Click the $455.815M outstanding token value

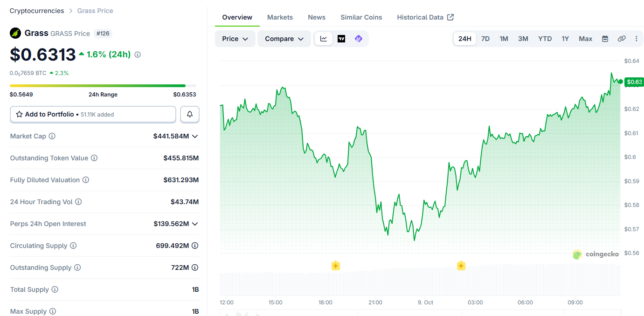181,158
